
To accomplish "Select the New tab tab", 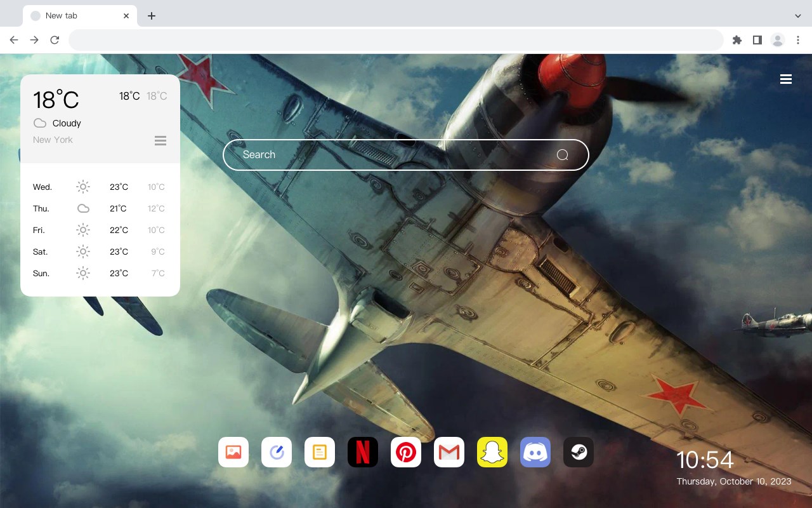I will point(80,16).
